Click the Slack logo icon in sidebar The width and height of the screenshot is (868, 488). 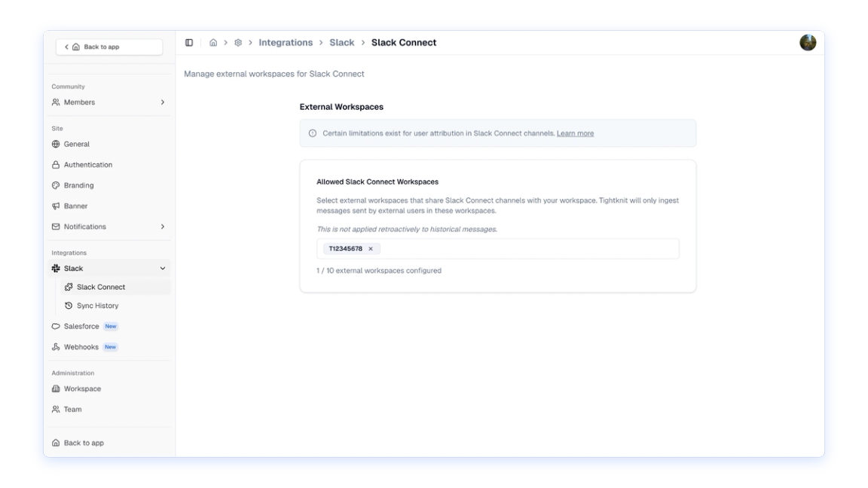(56, 268)
